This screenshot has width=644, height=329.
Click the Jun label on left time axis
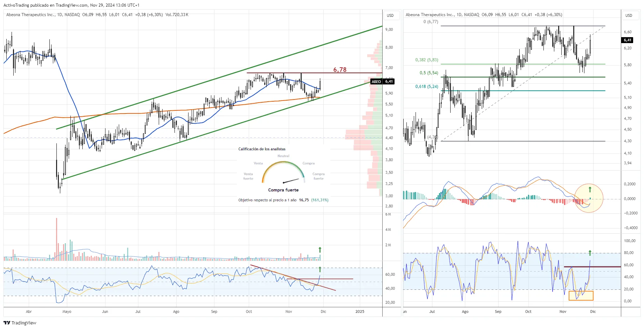click(105, 311)
